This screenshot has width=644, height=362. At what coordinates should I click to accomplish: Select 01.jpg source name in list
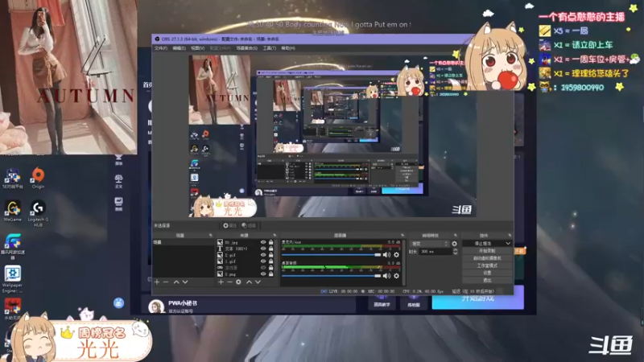point(232,242)
